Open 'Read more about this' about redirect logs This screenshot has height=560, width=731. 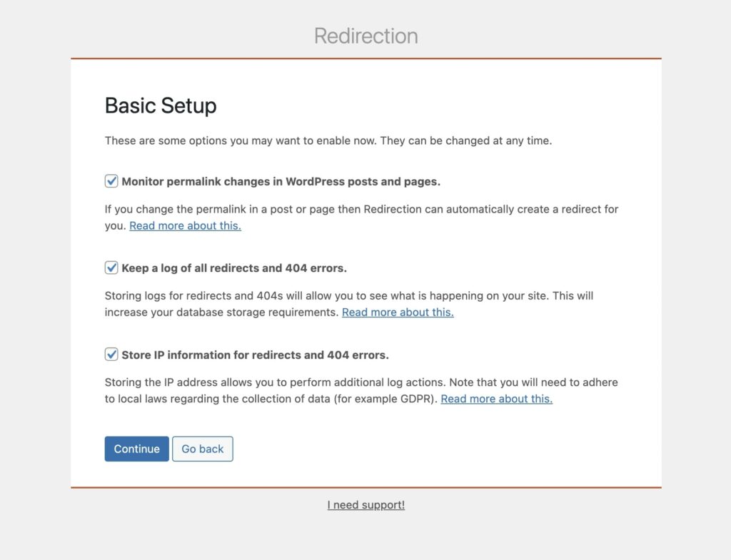[398, 312]
